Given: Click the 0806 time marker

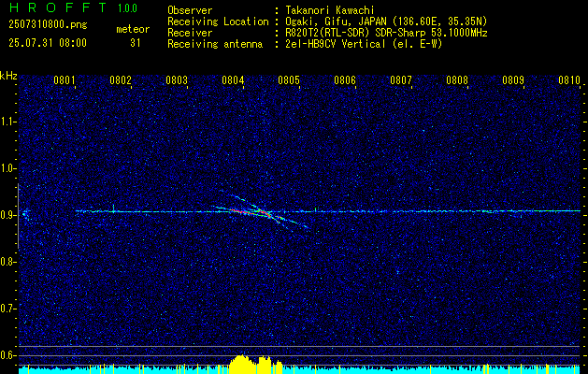Looking at the screenshot, I should (345, 79).
